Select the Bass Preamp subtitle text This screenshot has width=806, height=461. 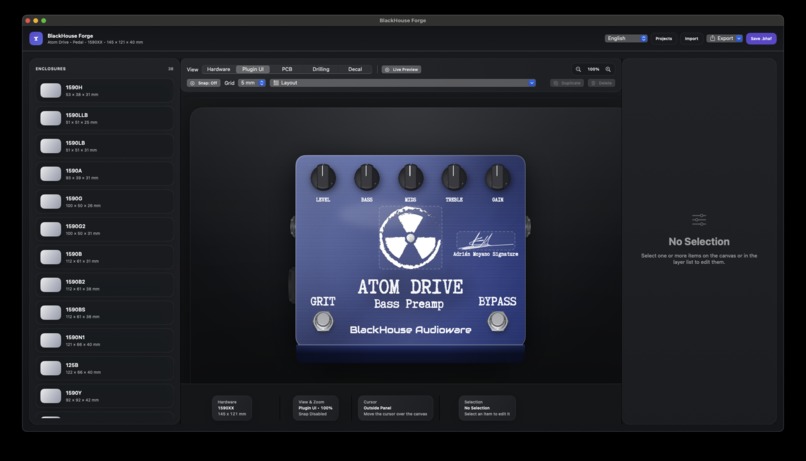pos(409,304)
